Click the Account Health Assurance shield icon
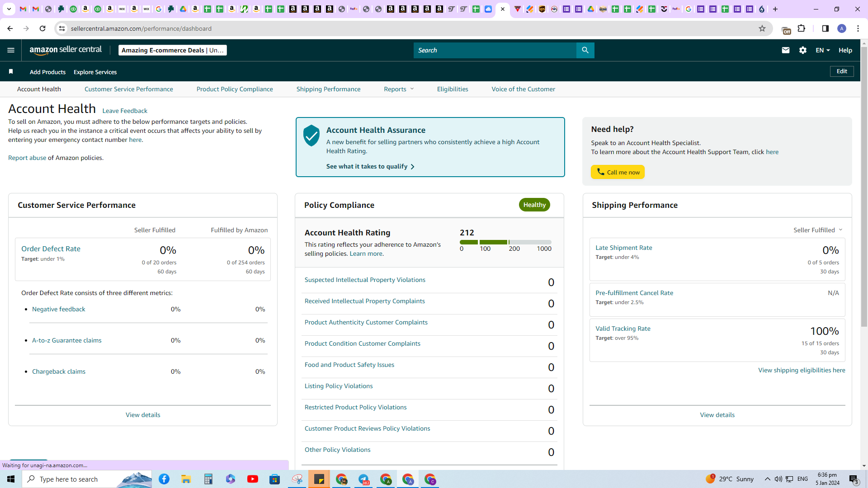 point(311,136)
